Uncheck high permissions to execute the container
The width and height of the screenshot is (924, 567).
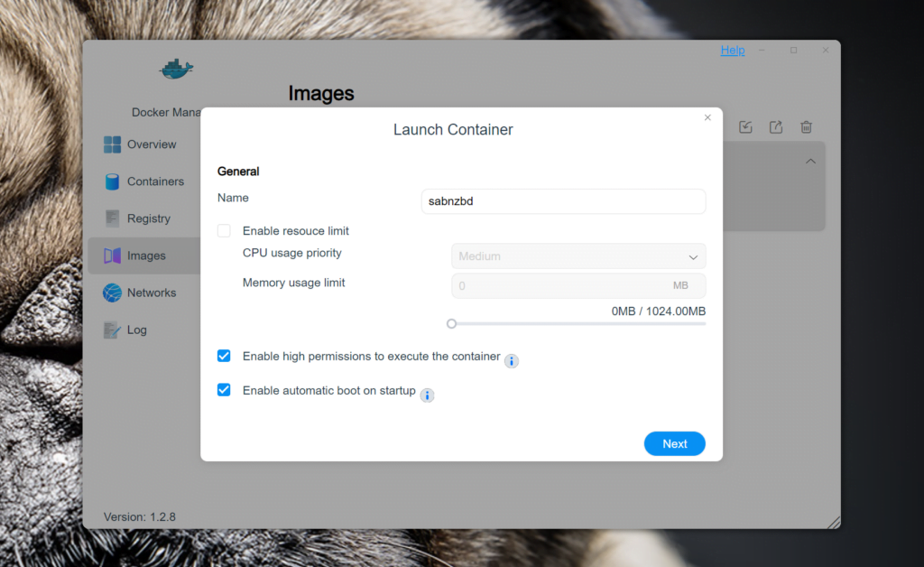224,357
